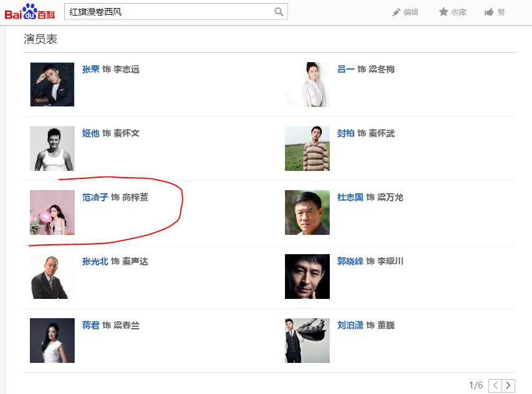Click the 编辑 pencil edit button

tap(405, 12)
